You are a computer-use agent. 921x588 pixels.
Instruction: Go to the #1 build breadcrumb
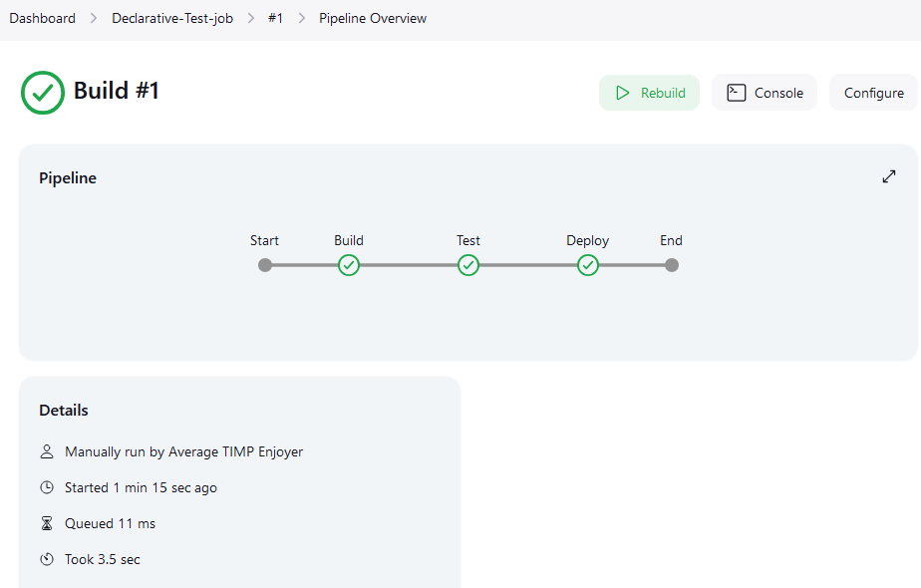pyautogui.click(x=275, y=18)
